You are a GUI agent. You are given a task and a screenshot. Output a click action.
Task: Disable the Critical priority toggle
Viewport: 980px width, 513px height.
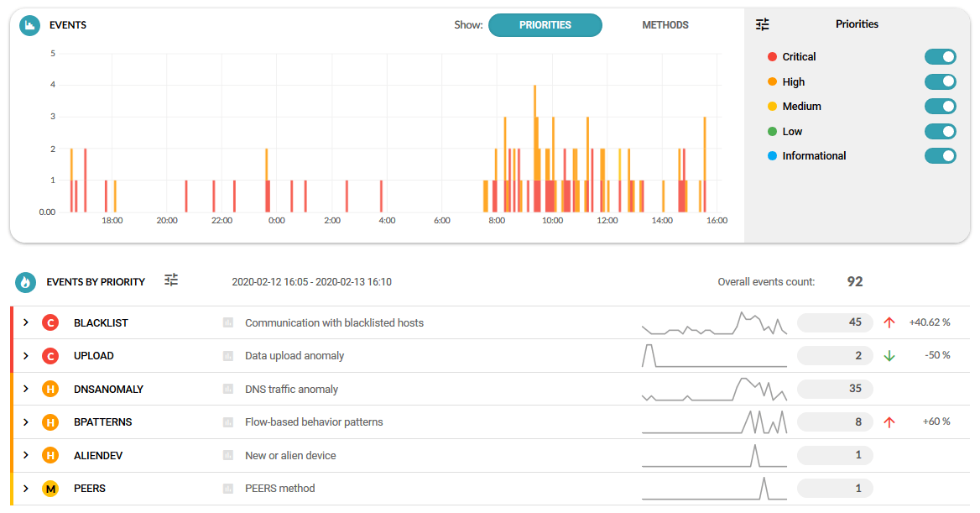[x=940, y=57]
